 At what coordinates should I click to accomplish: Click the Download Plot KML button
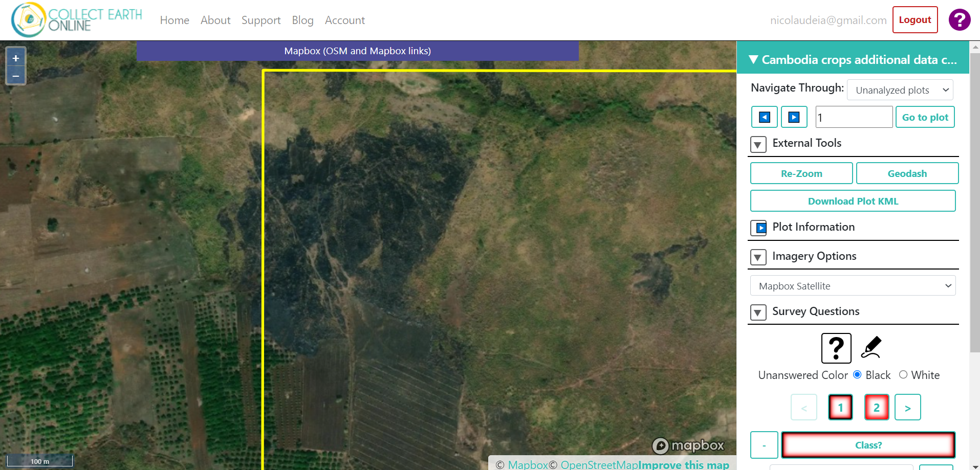tap(853, 201)
